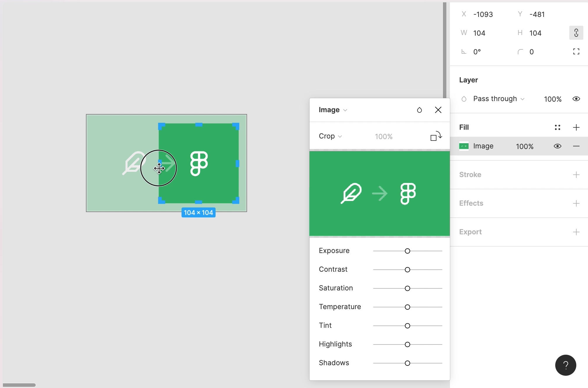Click the independent corners icon
Viewport: 588px width, 388px height.
(x=576, y=52)
